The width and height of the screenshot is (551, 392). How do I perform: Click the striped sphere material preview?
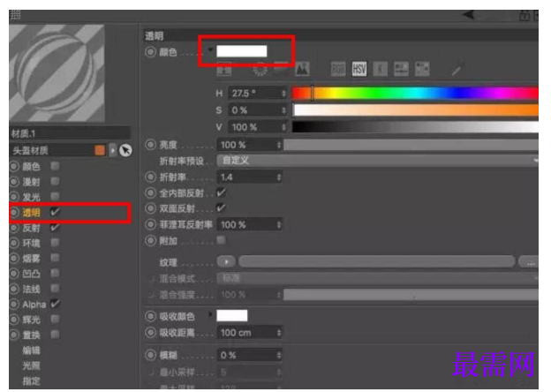(57, 72)
